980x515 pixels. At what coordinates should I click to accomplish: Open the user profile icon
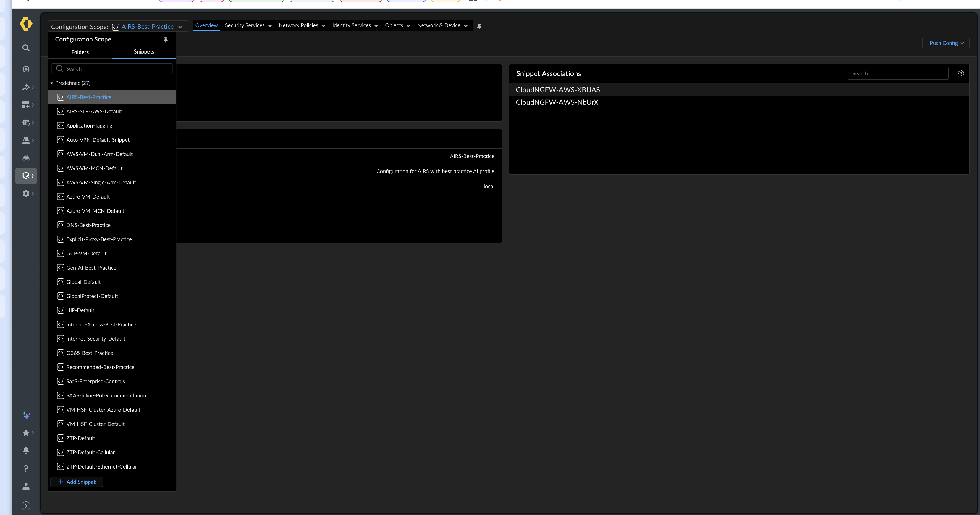click(x=26, y=486)
